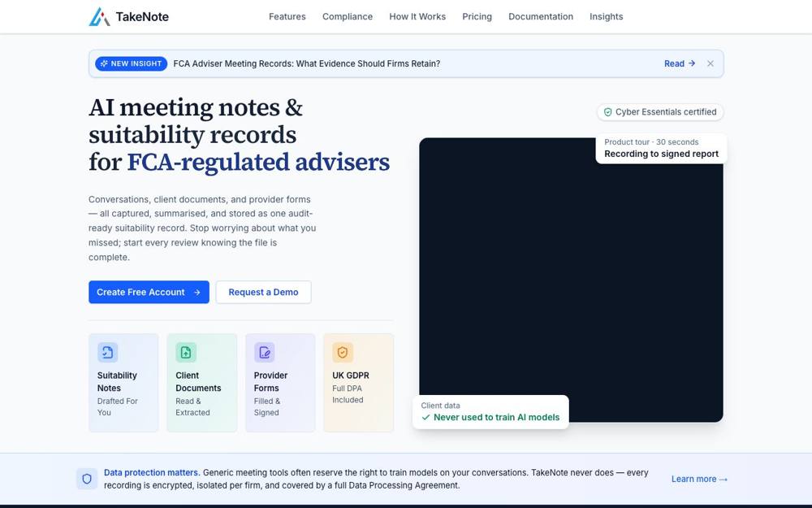The image size is (812, 508).
Task: Click the Cyber Essentials certified badge
Action: [660, 112]
